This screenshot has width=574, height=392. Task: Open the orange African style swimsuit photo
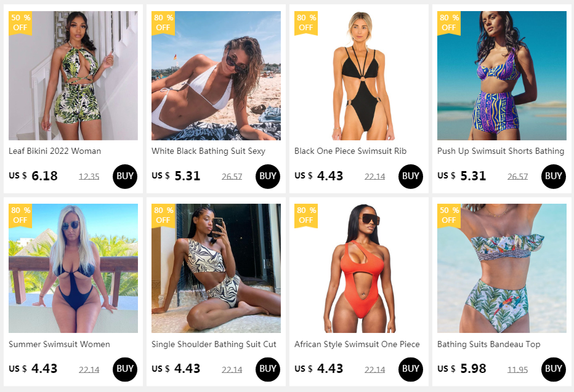(358, 268)
